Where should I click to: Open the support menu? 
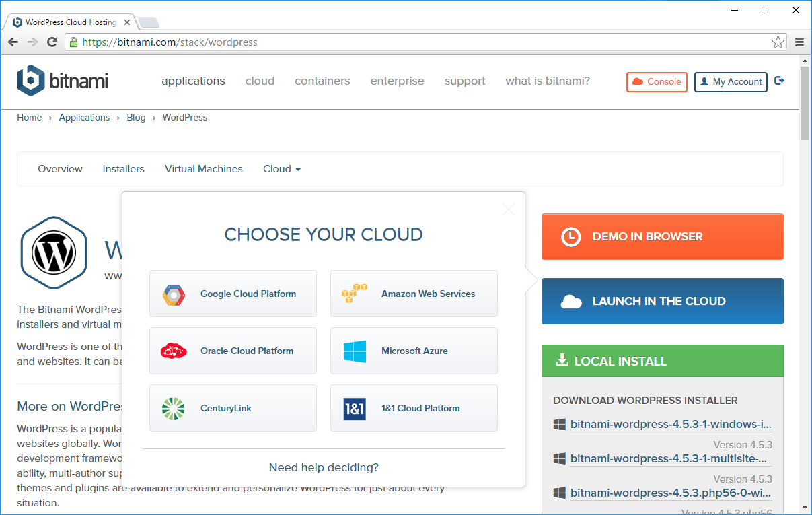coord(465,81)
